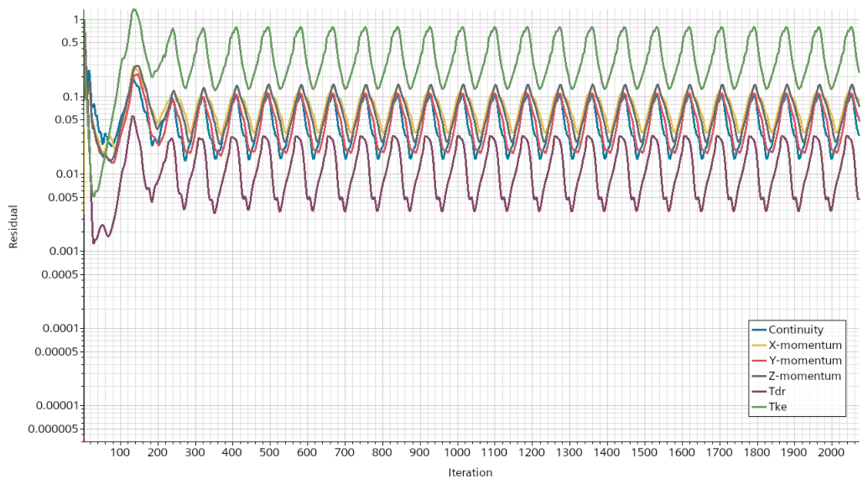Image resolution: width=868 pixels, height=484 pixels.
Task: Click the 0.01 residual tick label
Action: click(x=67, y=174)
